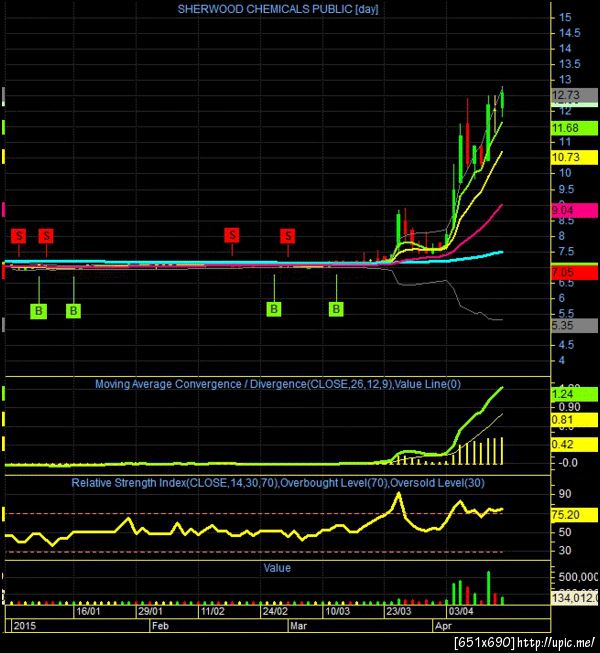Click the 15 price tick at the top of the price axis
600x653 pixels.
565,17
